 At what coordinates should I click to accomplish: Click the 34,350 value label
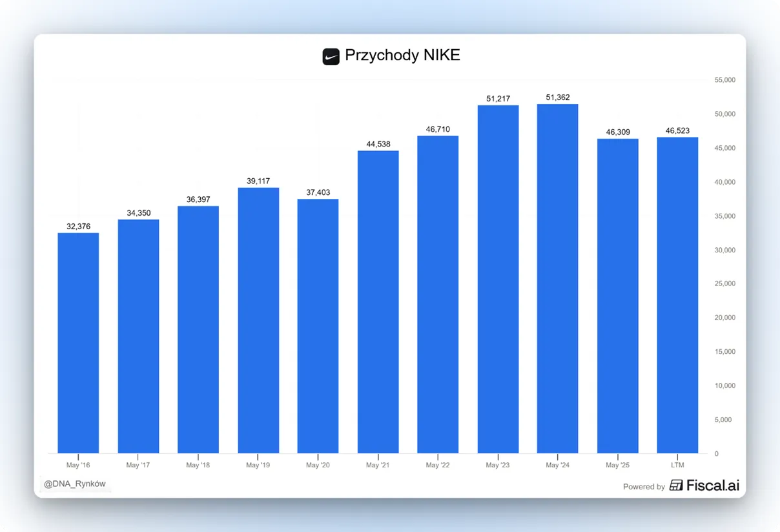coord(138,213)
